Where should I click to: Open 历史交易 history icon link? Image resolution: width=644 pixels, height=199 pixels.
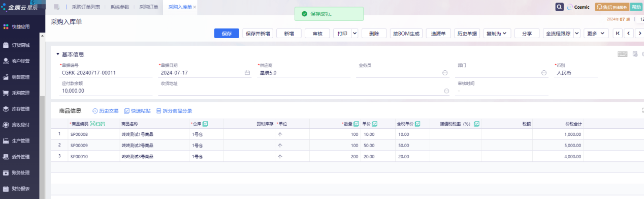pyautogui.click(x=105, y=111)
